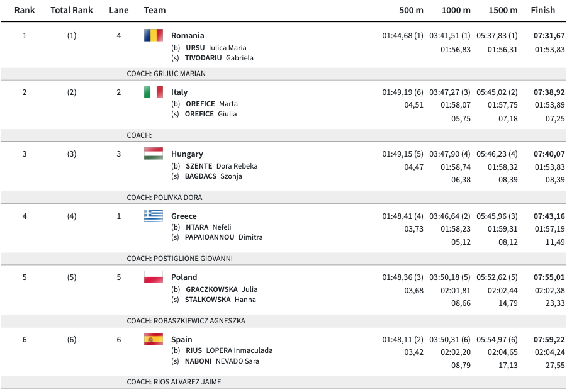Click athlete PAPAIOANNOU Dimitra
Screen dimensions: 567x392
[223, 237]
